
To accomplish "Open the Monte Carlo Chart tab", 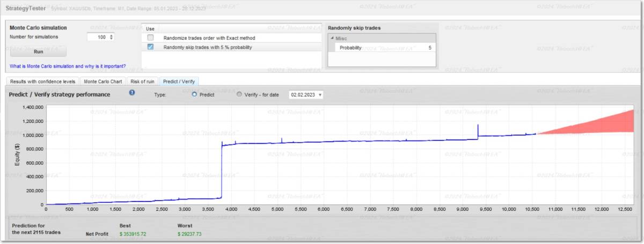I will 103,82.
